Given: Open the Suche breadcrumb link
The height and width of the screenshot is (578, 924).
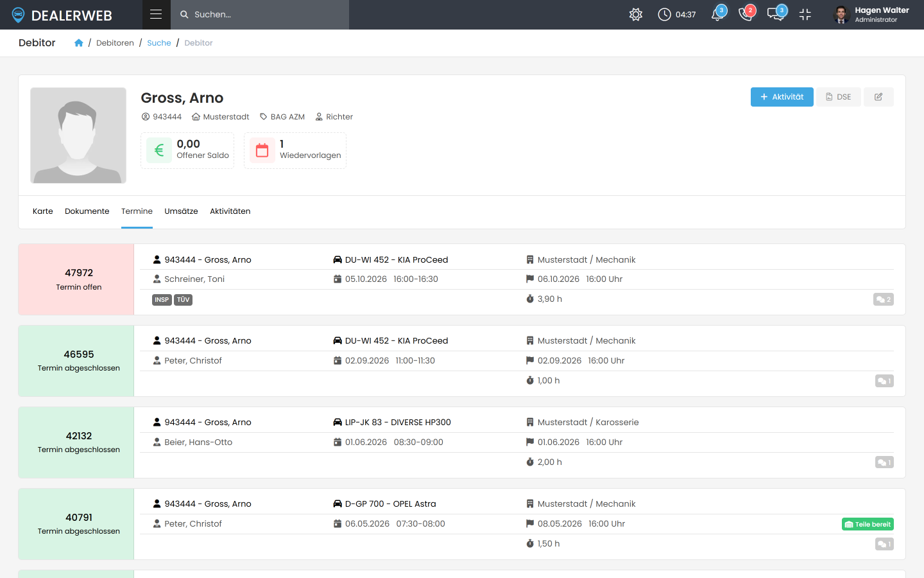Looking at the screenshot, I should [159, 43].
